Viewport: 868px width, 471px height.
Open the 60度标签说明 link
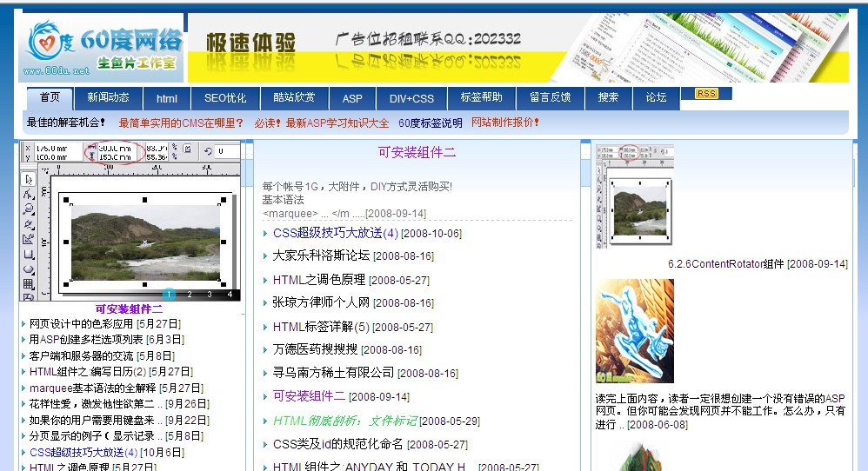(431, 123)
